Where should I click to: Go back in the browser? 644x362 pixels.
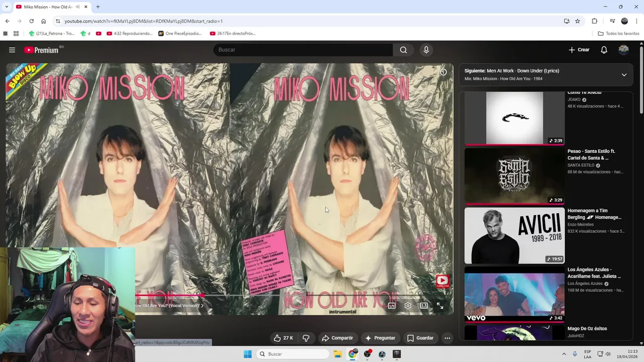7,21
